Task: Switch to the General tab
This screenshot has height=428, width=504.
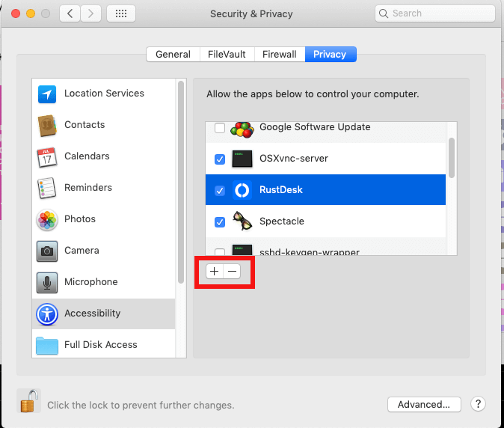Action: pyautogui.click(x=173, y=54)
